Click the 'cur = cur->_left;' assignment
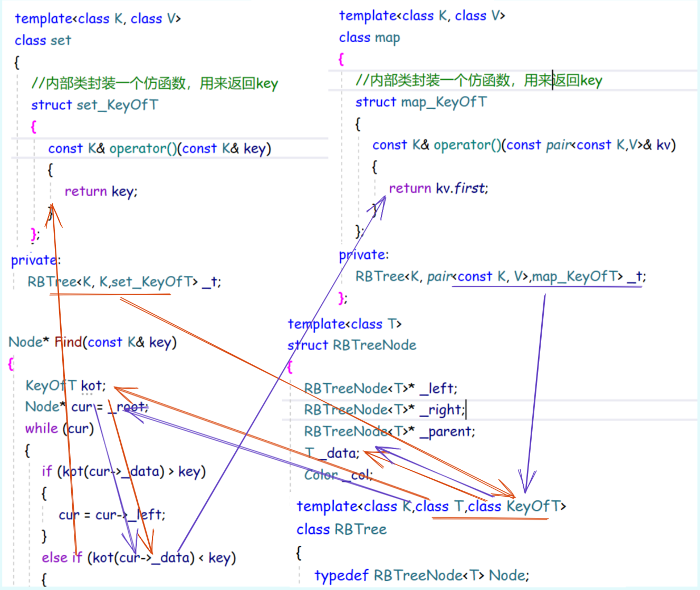The height and width of the screenshot is (590, 700). pos(112,515)
